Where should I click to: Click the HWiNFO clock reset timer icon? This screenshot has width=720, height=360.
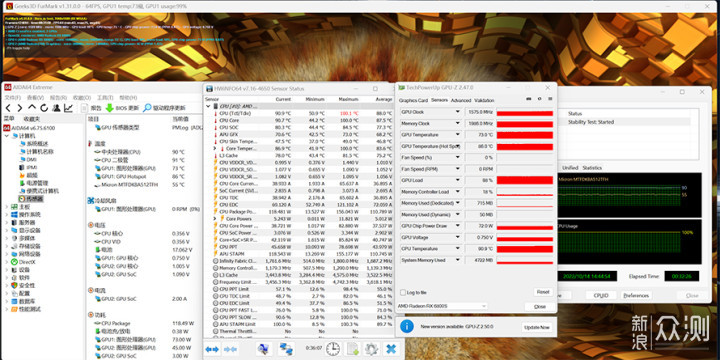(333, 349)
